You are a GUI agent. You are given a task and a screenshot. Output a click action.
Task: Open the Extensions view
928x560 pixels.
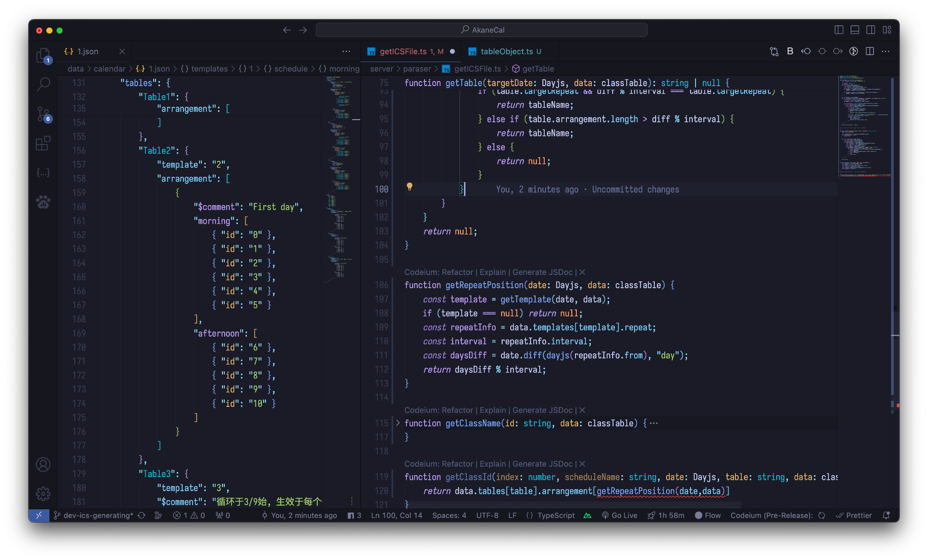tap(43, 143)
